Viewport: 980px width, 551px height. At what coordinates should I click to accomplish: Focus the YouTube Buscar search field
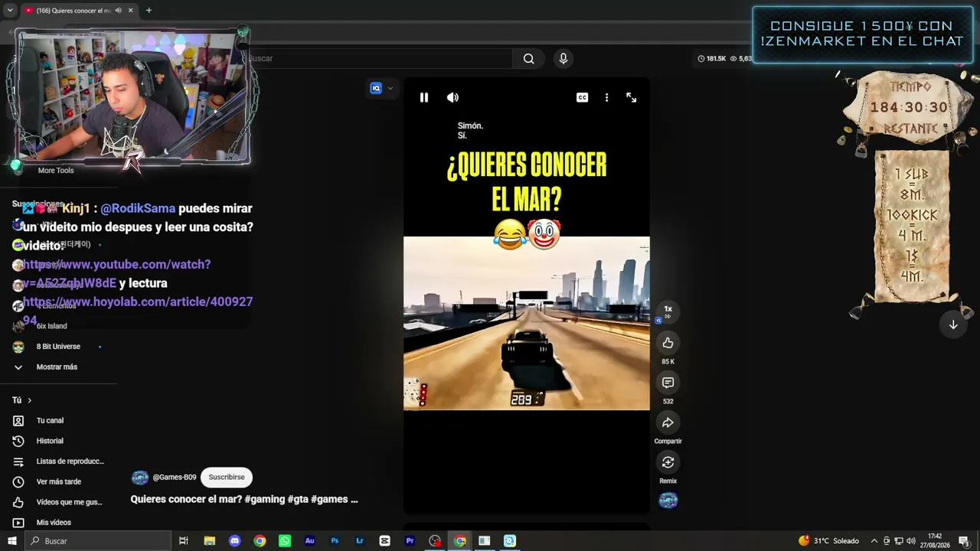(x=379, y=58)
